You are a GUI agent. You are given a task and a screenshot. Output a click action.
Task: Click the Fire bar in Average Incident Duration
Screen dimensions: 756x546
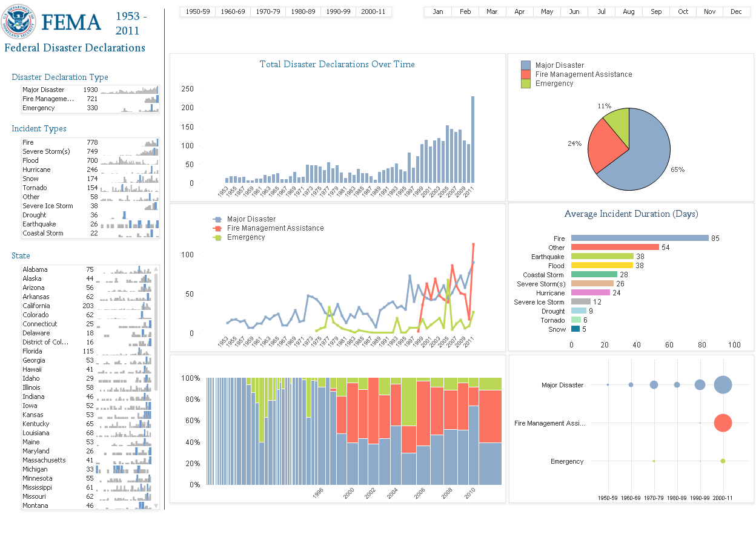coord(638,238)
